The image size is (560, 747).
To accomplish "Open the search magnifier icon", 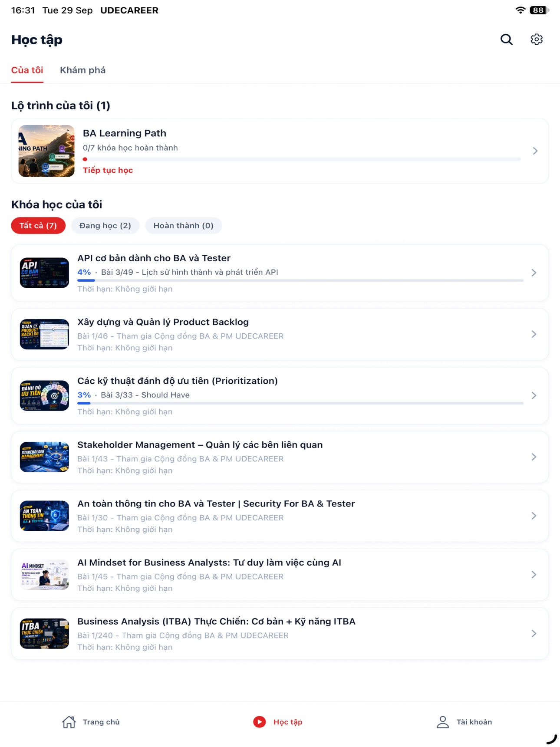I will pyautogui.click(x=506, y=39).
